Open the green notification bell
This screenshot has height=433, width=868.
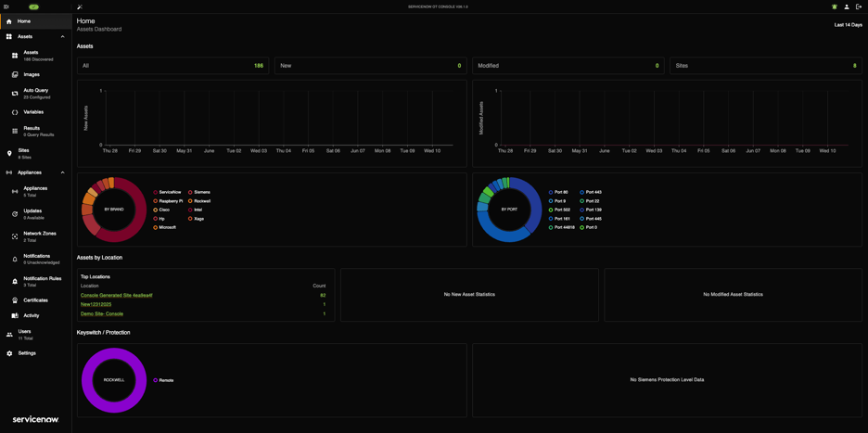pyautogui.click(x=835, y=6)
